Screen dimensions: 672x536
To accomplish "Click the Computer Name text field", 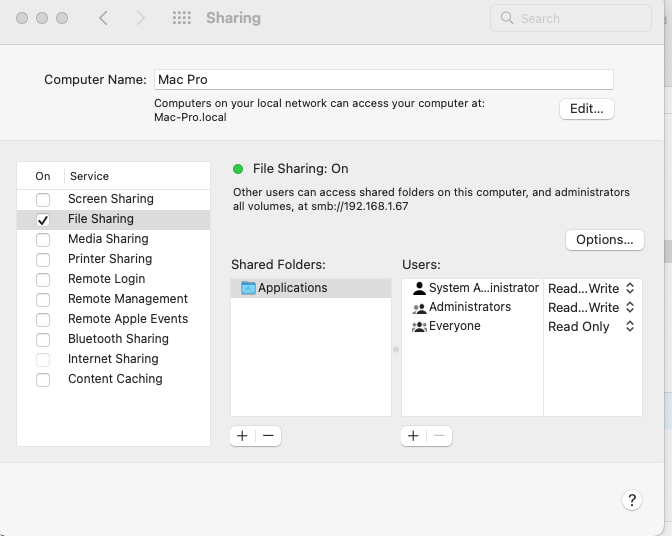I will click(x=383, y=80).
